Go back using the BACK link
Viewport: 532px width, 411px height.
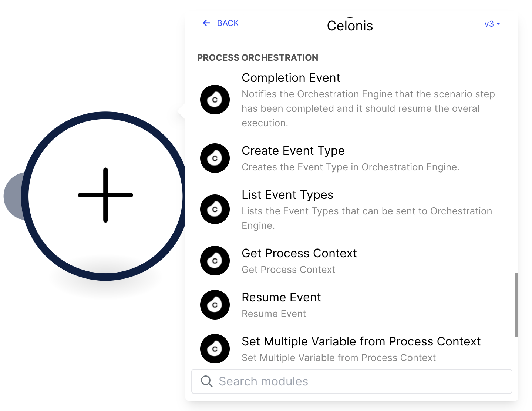click(x=228, y=23)
